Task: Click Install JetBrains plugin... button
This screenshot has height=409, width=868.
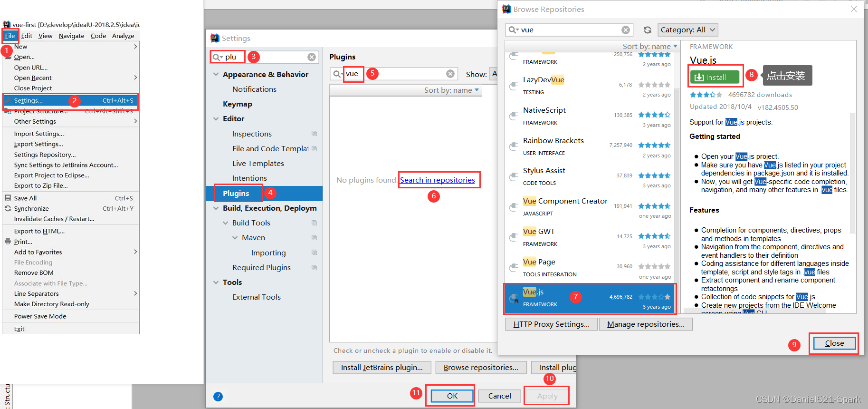Action: tap(382, 368)
